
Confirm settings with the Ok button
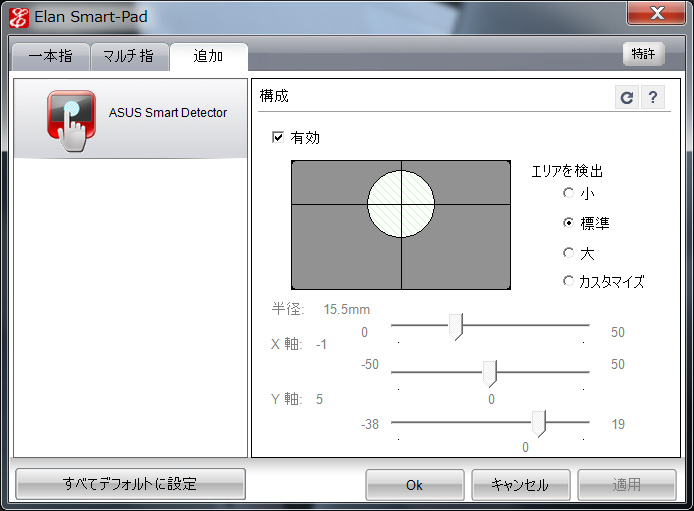coord(414,485)
